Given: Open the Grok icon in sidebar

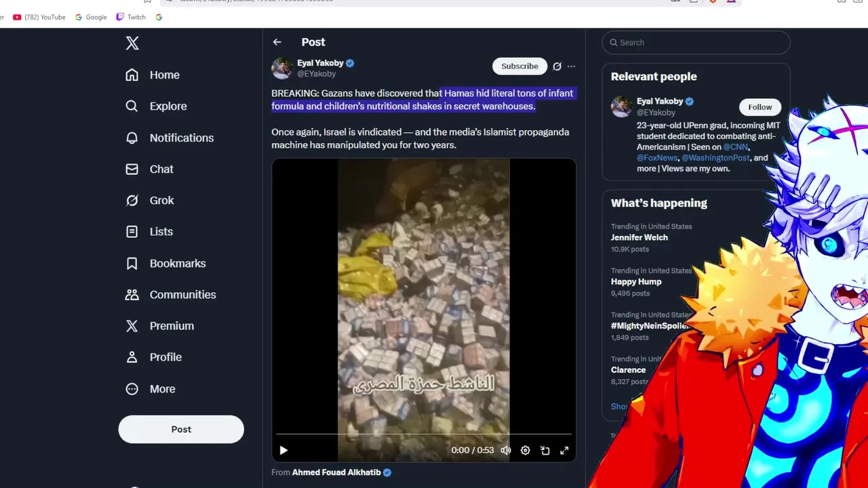Looking at the screenshot, I should tap(132, 200).
